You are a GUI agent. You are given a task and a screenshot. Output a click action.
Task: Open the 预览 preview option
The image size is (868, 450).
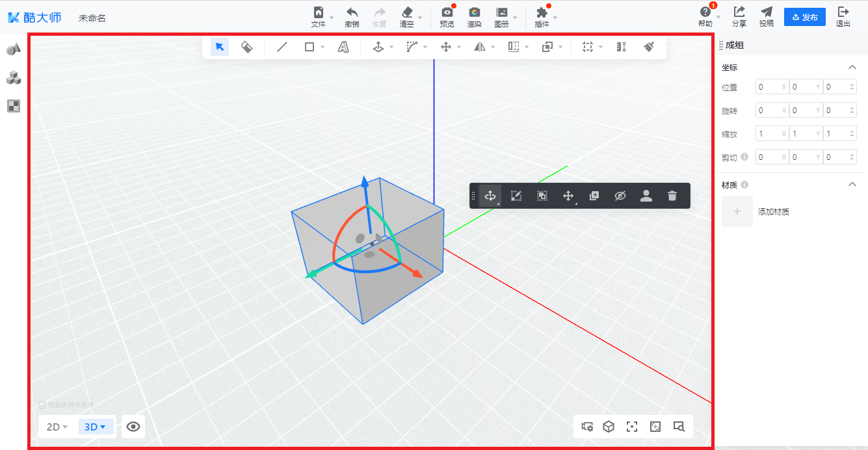pyautogui.click(x=447, y=17)
